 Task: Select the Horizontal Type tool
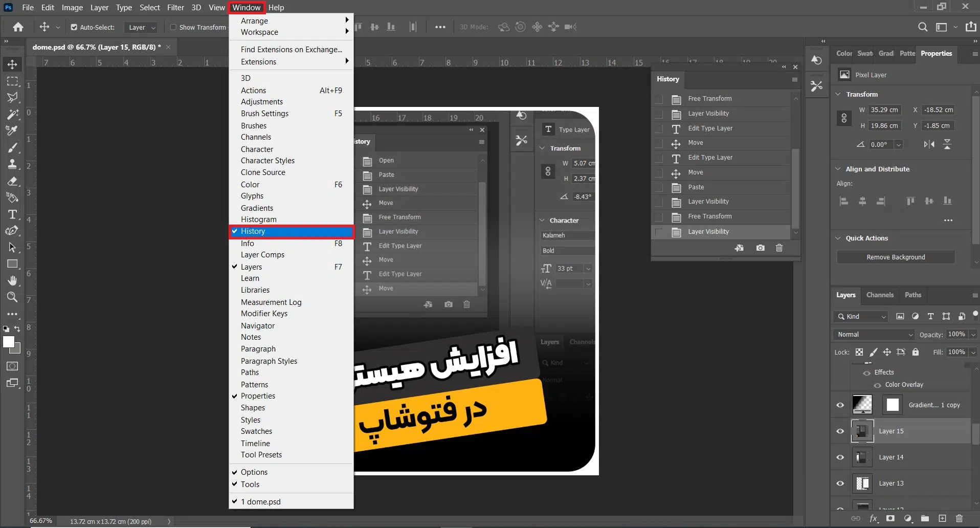(12, 214)
